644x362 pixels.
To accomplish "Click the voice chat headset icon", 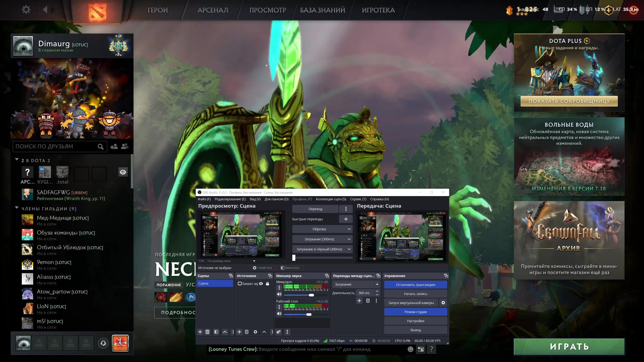I will pos(103,343).
